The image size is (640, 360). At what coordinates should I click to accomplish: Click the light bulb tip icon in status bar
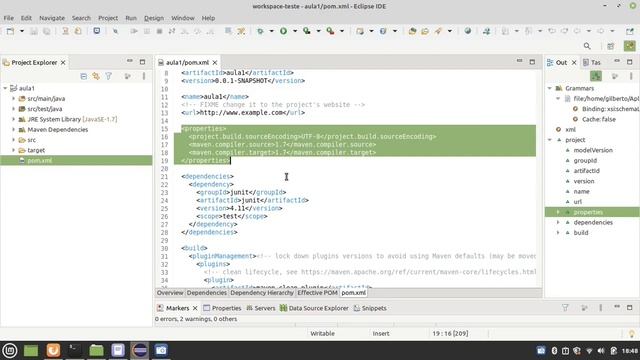(632, 334)
